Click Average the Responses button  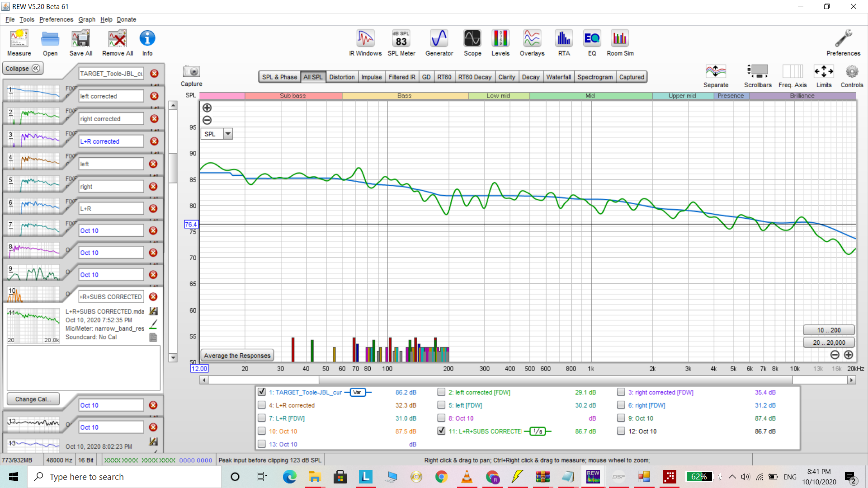(x=237, y=356)
